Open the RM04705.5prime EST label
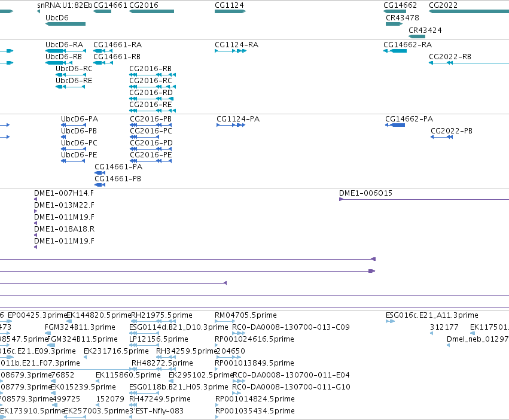Viewport: 509px width, 420px height. click(x=246, y=315)
